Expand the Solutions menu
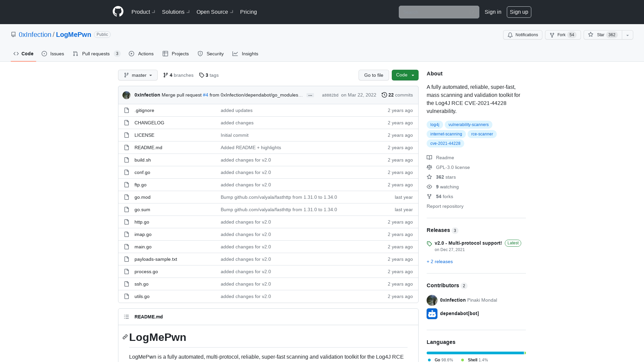The width and height of the screenshot is (644, 362). (176, 12)
